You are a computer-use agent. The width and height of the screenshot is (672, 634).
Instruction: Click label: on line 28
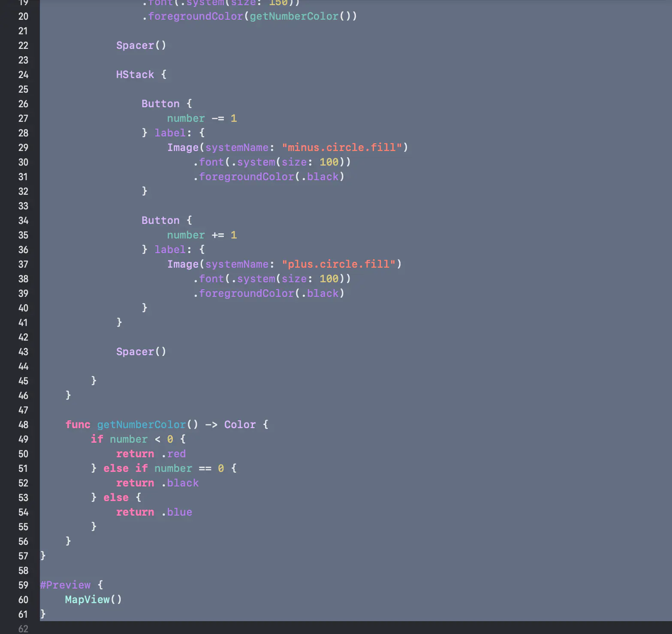coord(173,133)
